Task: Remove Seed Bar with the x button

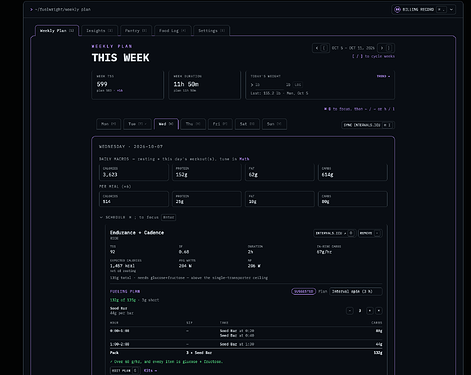Action: [379, 311]
